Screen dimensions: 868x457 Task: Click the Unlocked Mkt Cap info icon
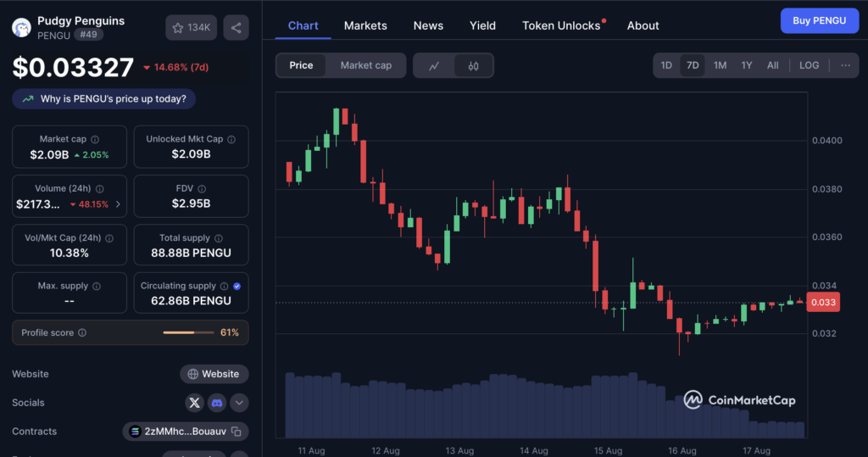click(231, 140)
